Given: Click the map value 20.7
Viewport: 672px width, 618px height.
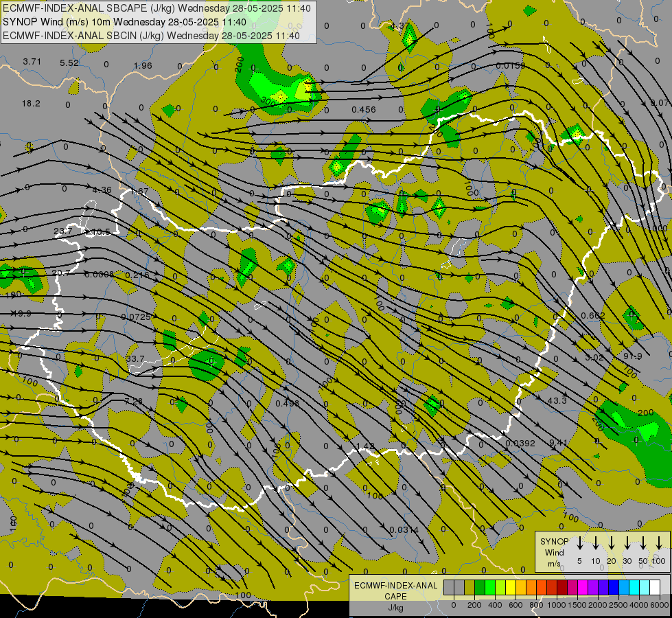Looking at the screenshot, I should (61, 273).
